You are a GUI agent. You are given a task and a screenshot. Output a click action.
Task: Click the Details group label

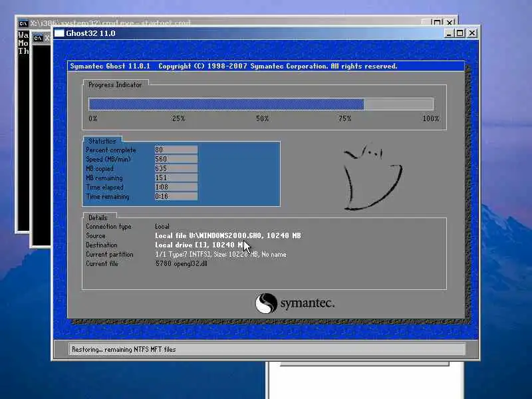[98, 217]
